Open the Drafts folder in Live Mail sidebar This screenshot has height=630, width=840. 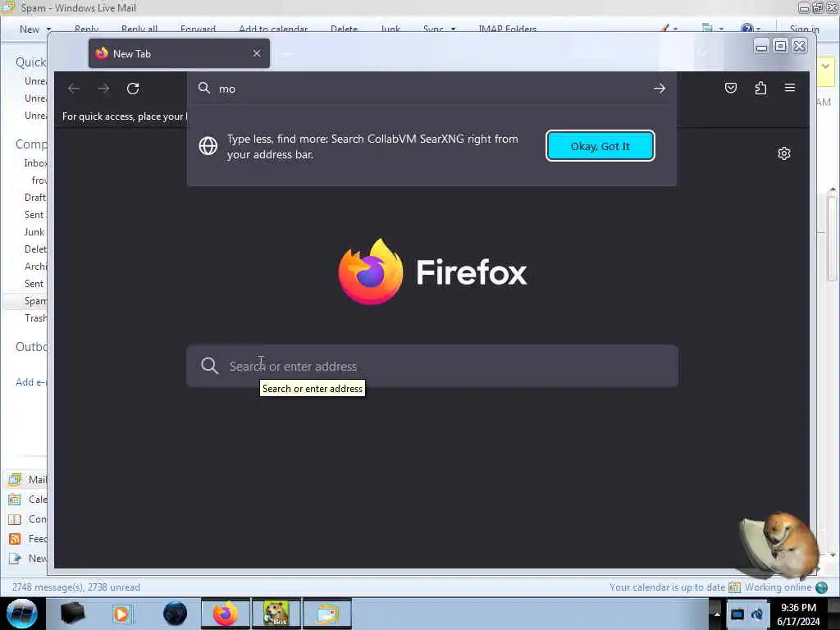(x=35, y=197)
